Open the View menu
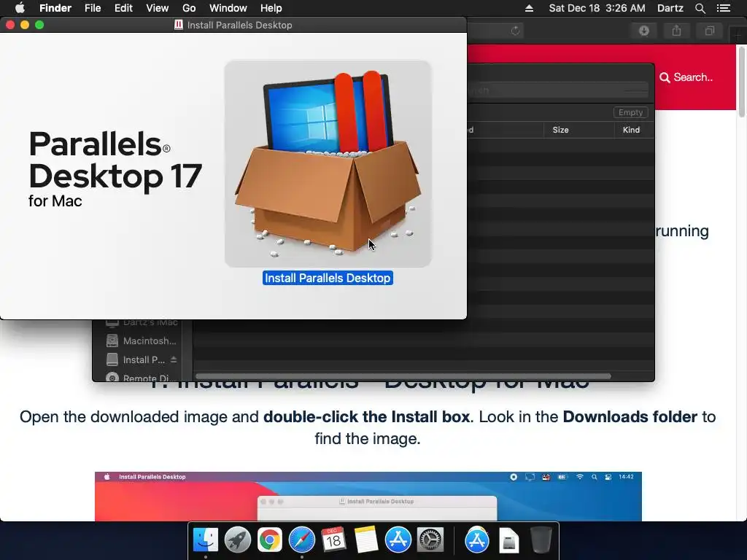747x560 pixels. pyautogui.click(x=158, y=8)
